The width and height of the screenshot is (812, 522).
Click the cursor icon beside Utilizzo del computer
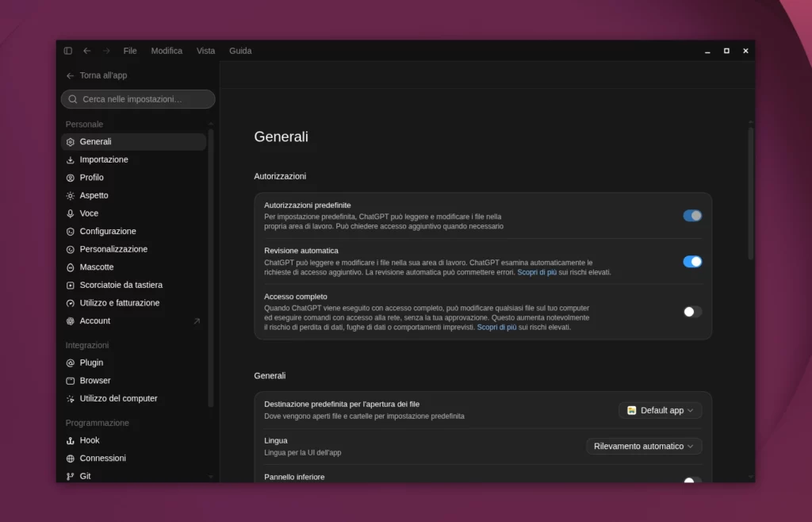tap(71, 399)
